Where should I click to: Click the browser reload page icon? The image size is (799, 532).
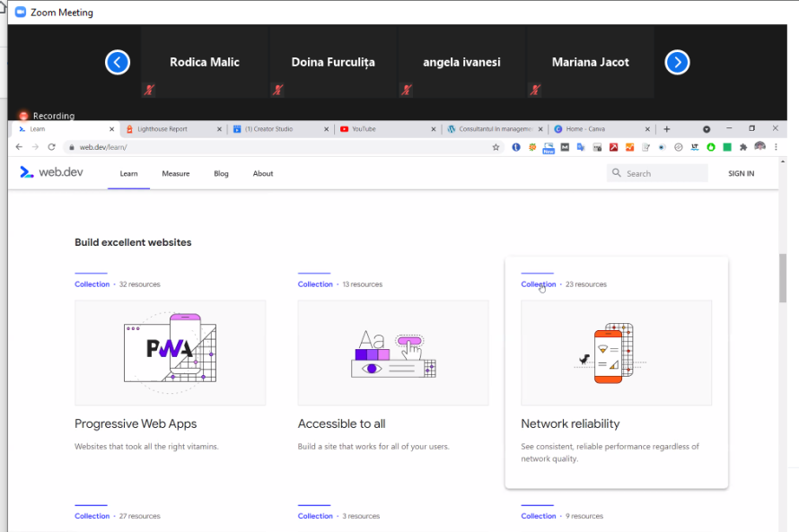tap(51, 147)
